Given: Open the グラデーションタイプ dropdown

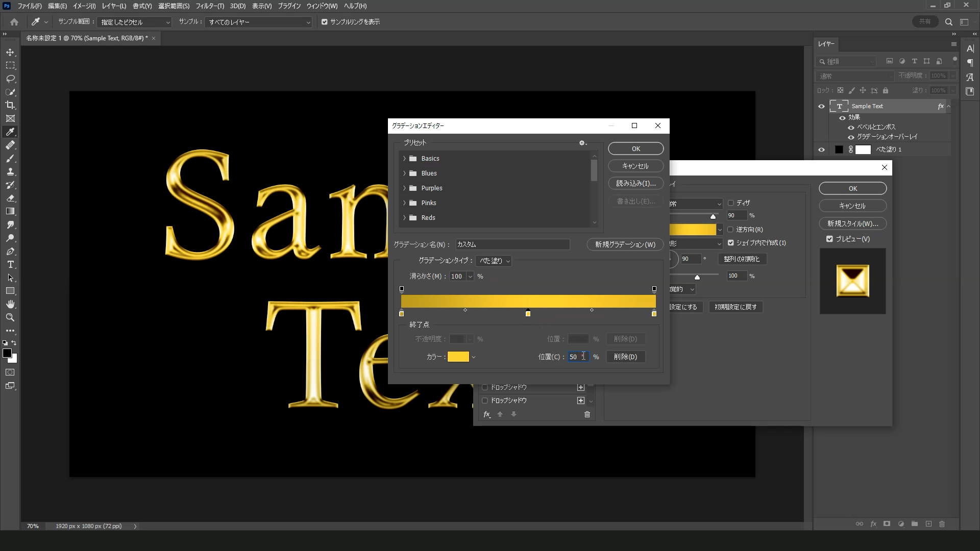Looking at the screenshot, I should coord(494,261).
